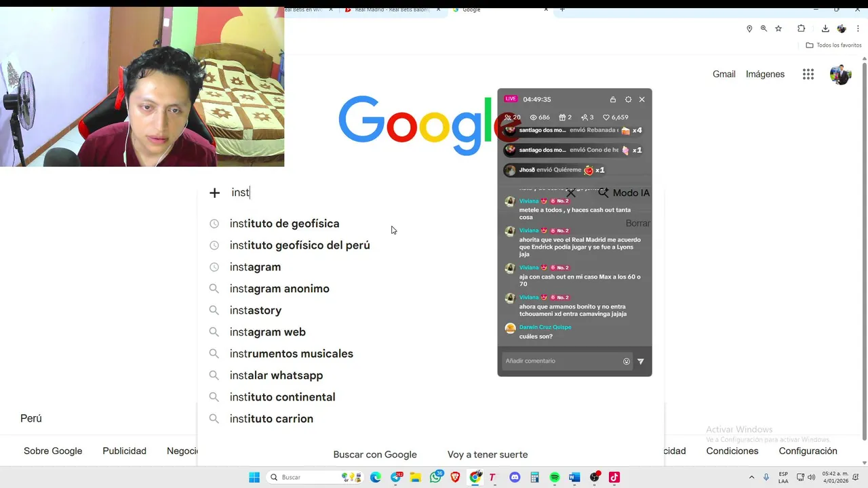The height and width of the screenshot is (488, 868).
Task: Click the microphone tray icon
Action: [766, 477]
